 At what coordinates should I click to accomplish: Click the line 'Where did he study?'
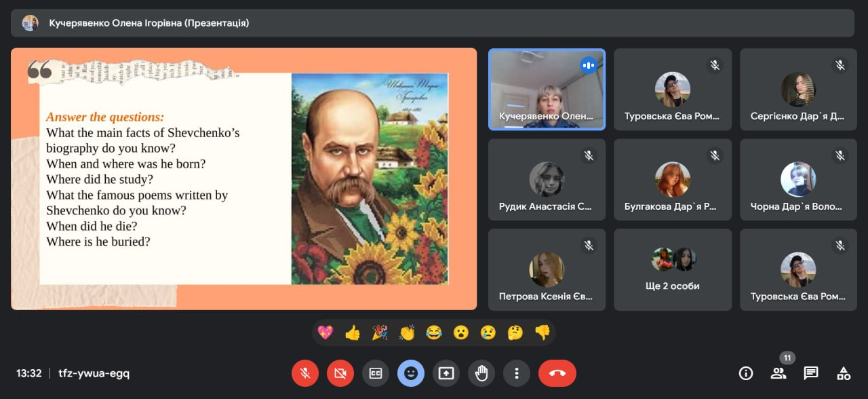100,179
